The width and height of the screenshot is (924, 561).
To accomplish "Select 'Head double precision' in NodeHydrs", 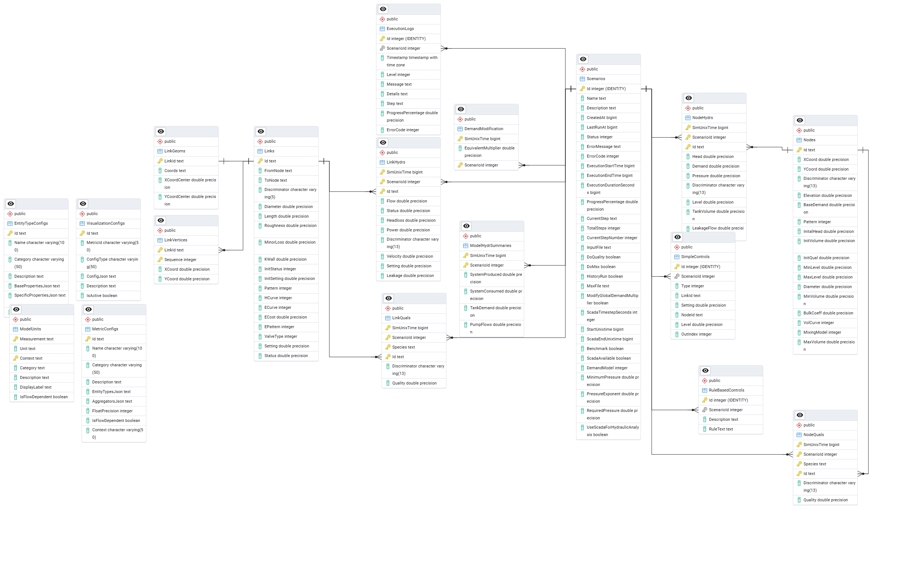I will point(714,157).
